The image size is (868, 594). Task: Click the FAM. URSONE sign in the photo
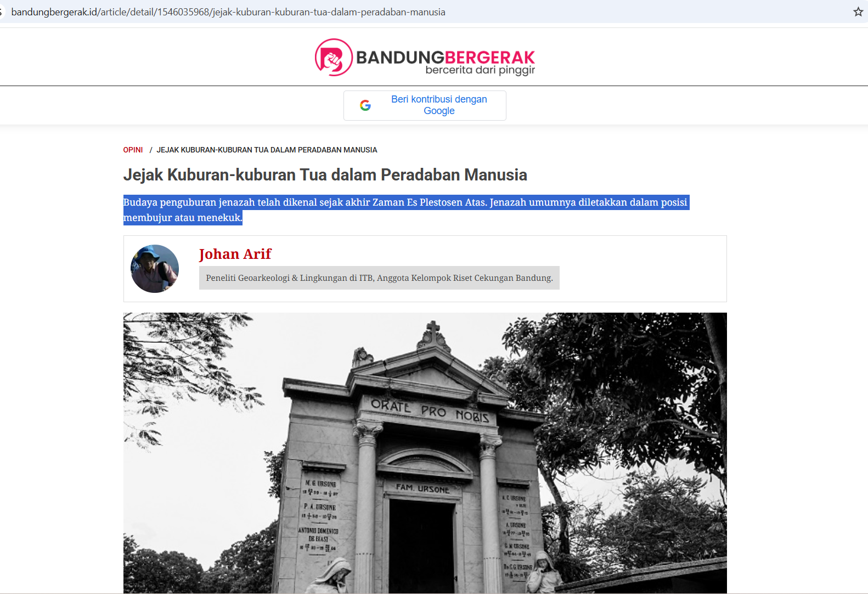tap(422, 488)
